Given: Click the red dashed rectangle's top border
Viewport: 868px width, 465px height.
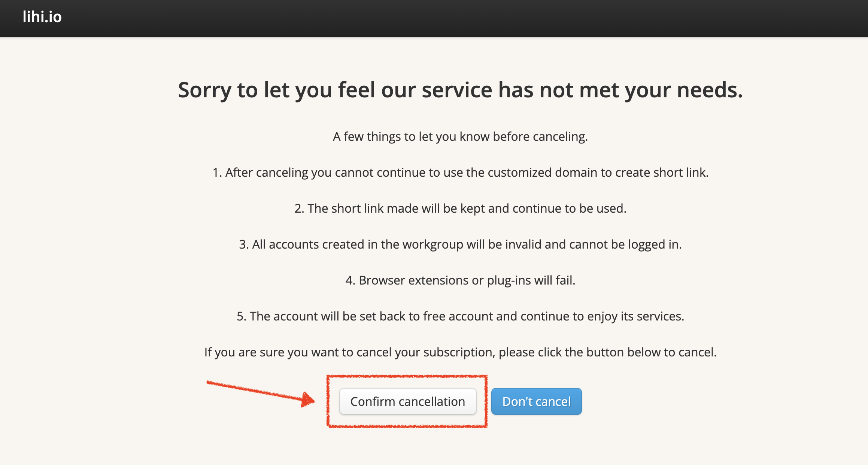Looking at the screenshot, I should 407,376.
